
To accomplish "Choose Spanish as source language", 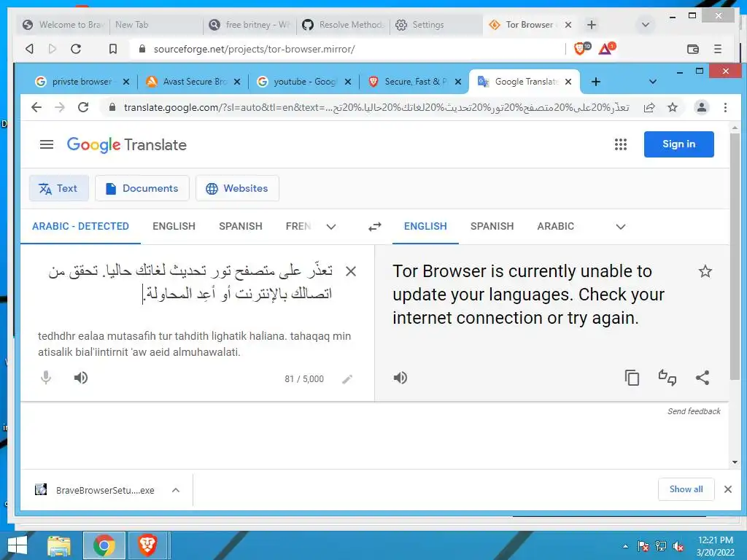I will [x=241, y=226].
